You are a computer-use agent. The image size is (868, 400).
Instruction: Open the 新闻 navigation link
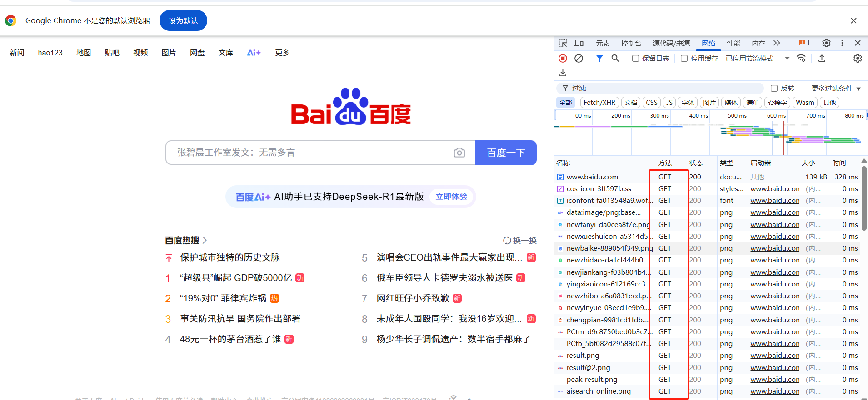17,53
